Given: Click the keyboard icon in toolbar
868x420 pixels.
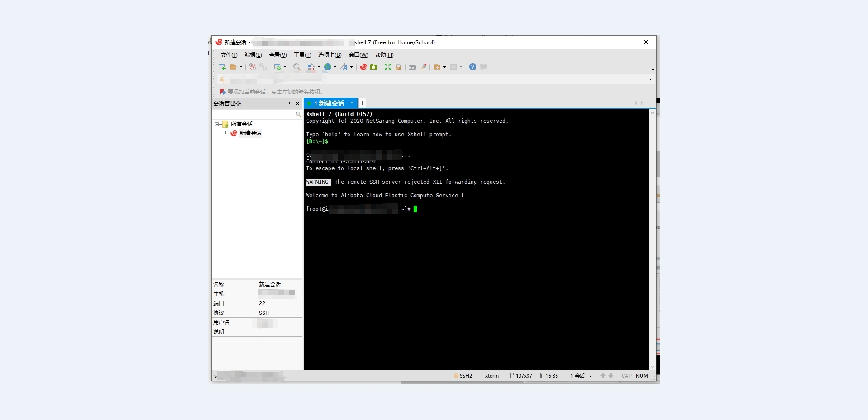Looking at the screenshot, I should tap(412, 67).
